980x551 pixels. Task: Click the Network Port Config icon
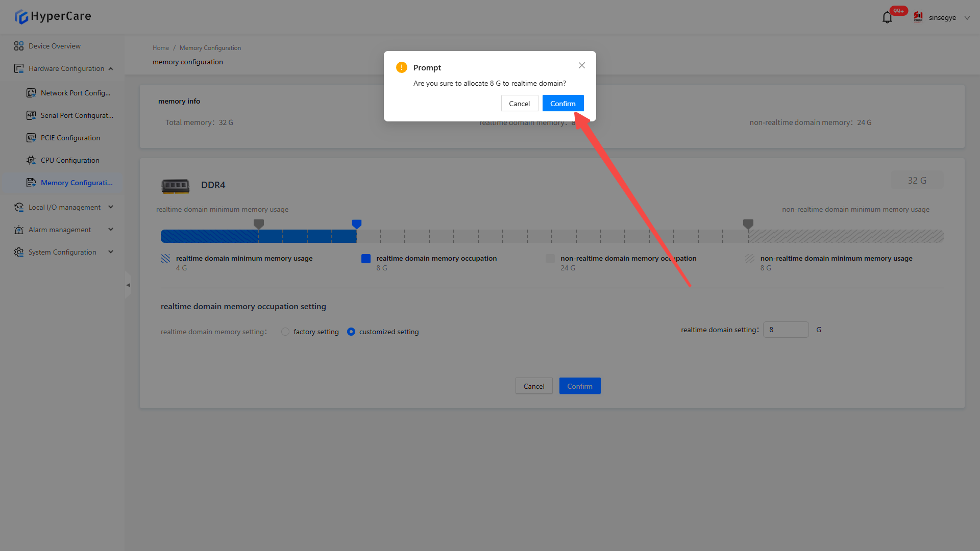31,93
